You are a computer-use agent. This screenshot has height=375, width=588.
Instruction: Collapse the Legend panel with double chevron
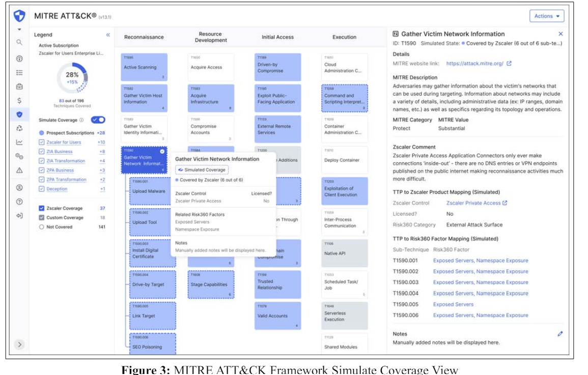(x=108, y=35)
